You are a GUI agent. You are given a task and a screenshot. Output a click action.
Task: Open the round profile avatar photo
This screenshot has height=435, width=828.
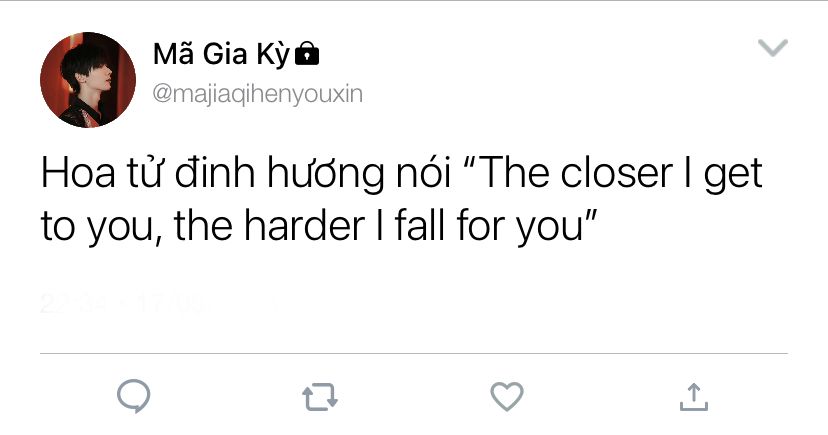click(88, 80)
